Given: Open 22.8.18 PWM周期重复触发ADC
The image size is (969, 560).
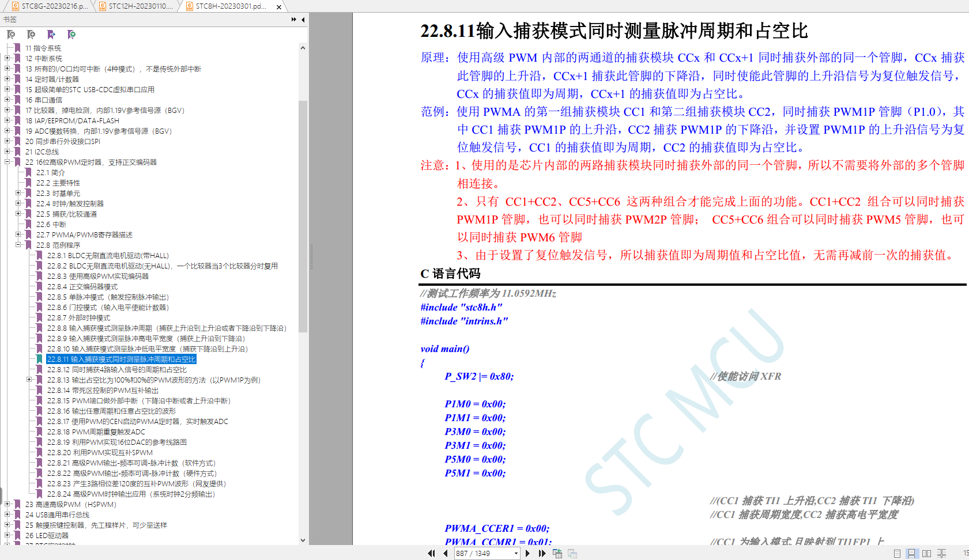Looking at the screenshot, I should 96,432.
